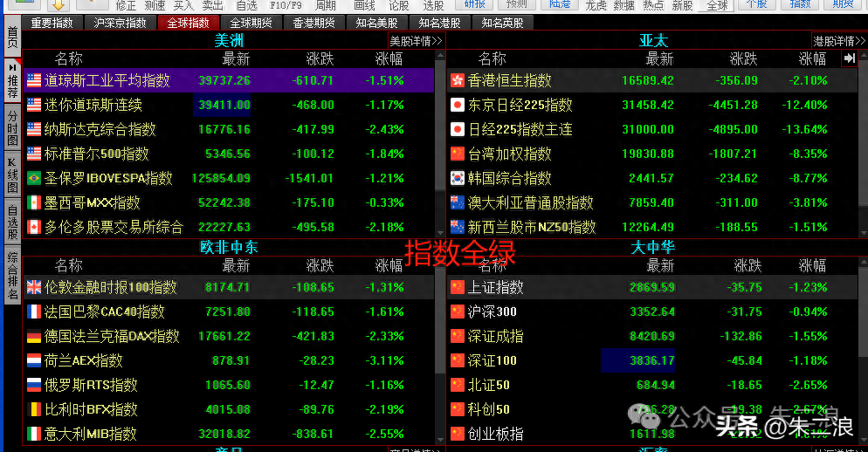Click the 选股 toolbar button

click(433, 5)
